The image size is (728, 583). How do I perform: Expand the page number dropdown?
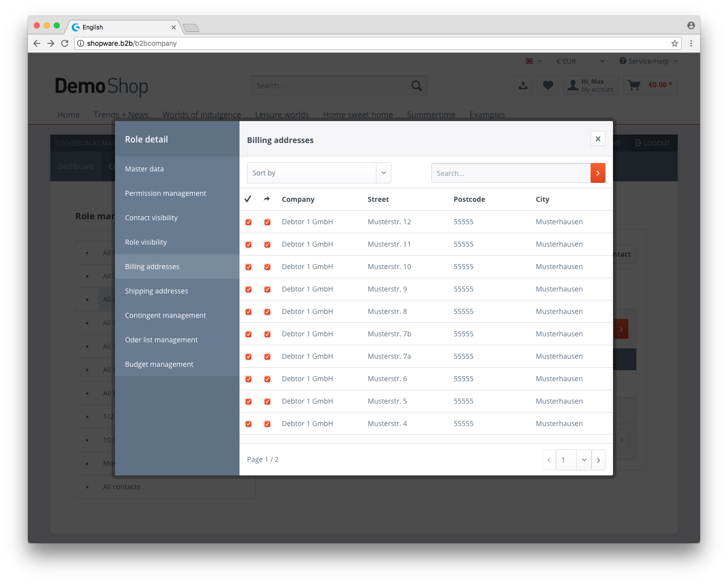584,460
